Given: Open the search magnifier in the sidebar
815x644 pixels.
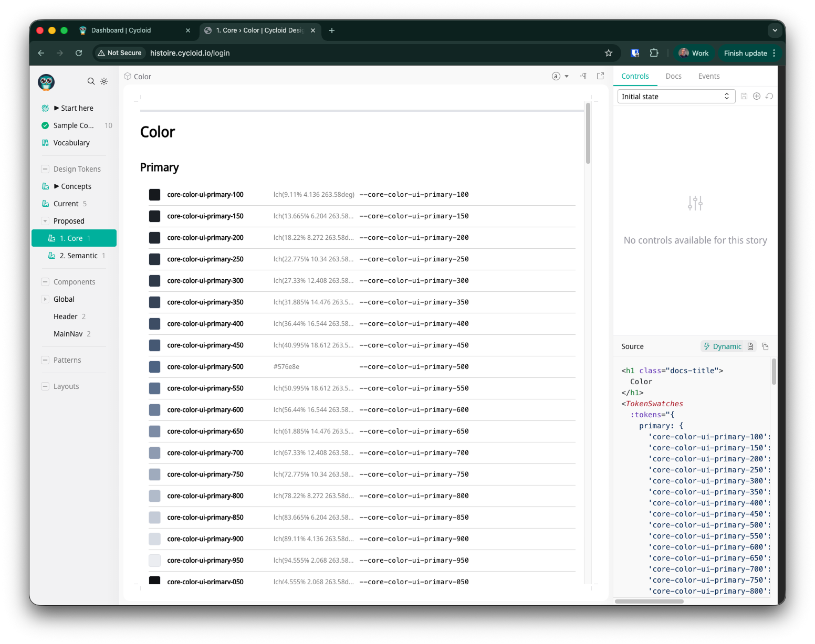Looking at the screenshot, I should 91,81.
